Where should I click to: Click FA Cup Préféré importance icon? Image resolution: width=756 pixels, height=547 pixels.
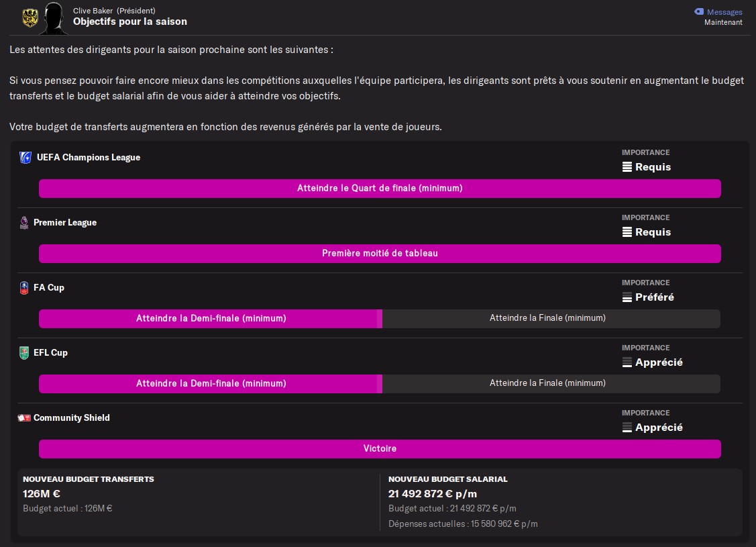627,297
